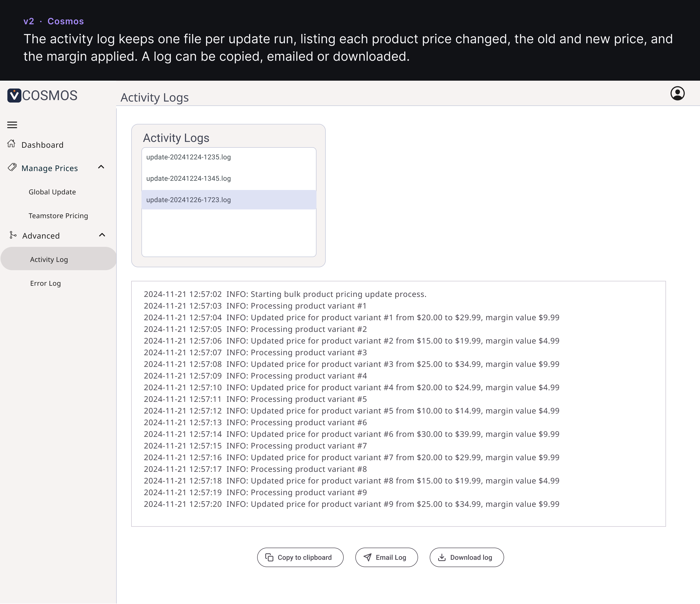700x604 pixels.
Task: Click the 'Updated price for product variant #4' line
Action: 351,388
